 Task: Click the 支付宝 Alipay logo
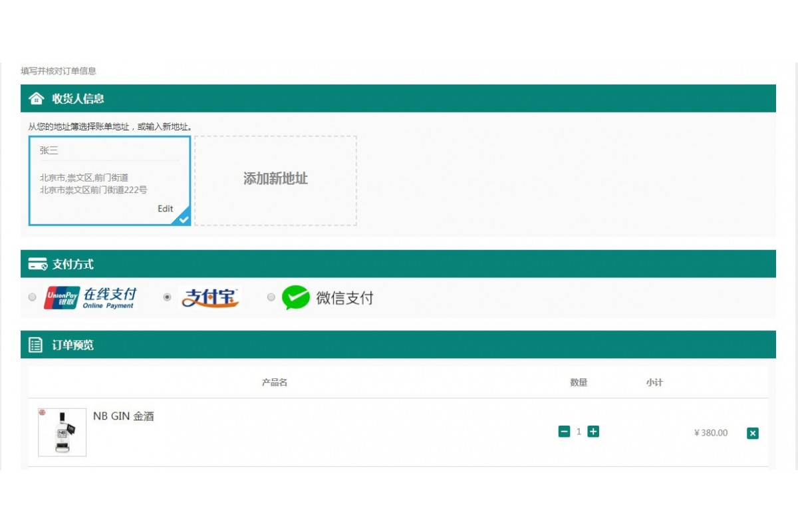click(209, 298)
